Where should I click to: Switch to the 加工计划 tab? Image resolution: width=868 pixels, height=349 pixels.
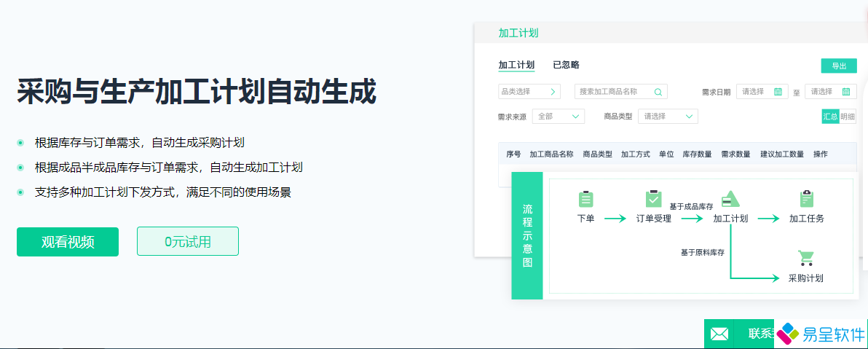coord(516,65)
